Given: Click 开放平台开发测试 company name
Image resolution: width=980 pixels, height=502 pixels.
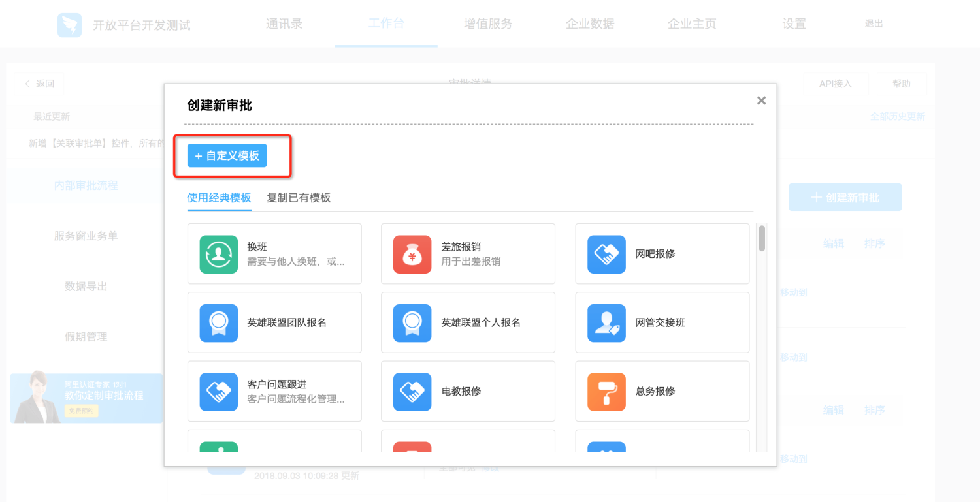Looking at the screenshot, I should click(x=142, y=25).
